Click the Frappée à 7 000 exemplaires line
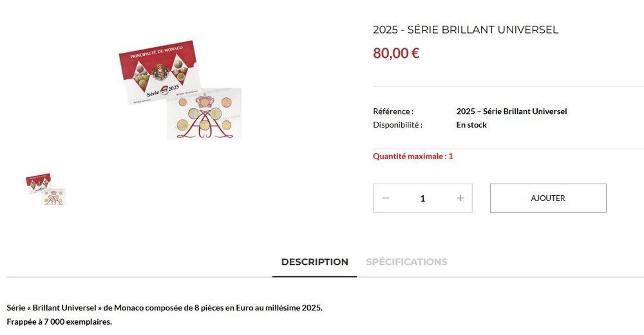The image size is (644, 335). point(59,321)
